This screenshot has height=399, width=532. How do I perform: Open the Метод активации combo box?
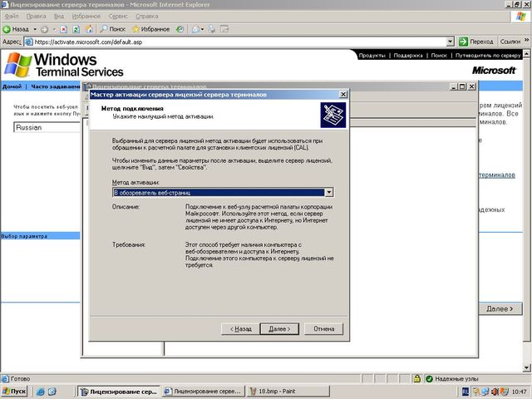[223, 192]
